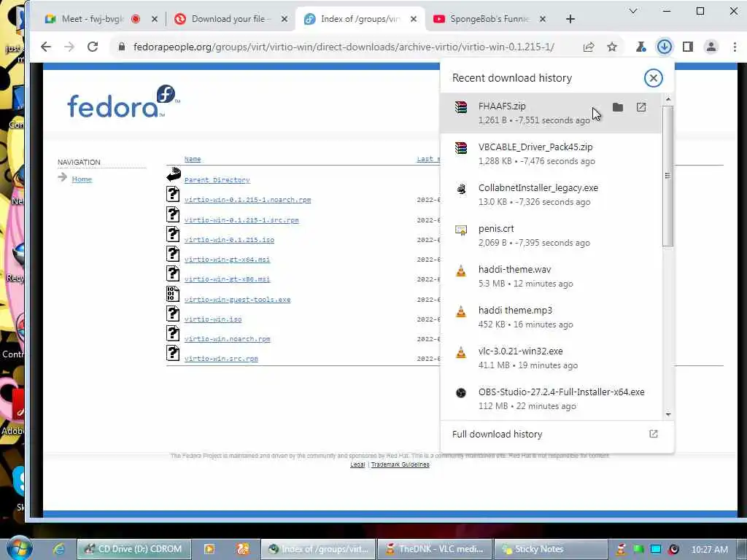Screen dimensions: 747x560
Task: Click the OBS-Studio-27.2.4-Full-Installer-x64.exe download entry
Action: click(551, 399)
